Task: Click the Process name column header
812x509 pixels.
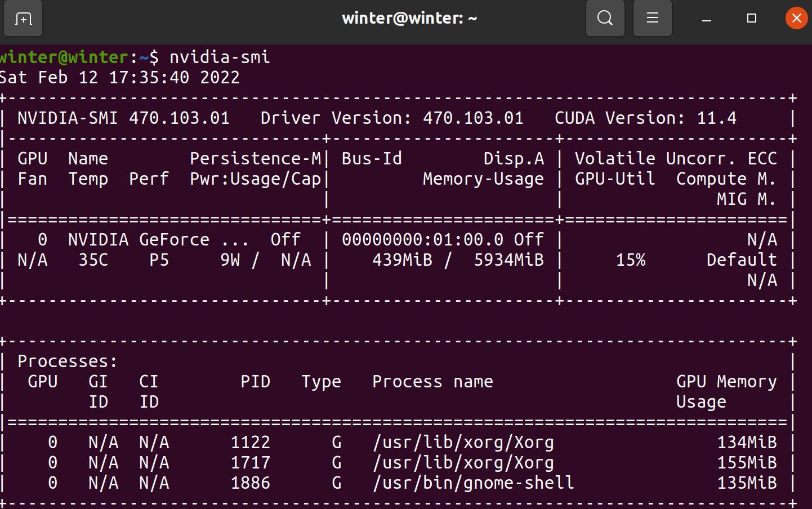Action: (x=432, y=381)
